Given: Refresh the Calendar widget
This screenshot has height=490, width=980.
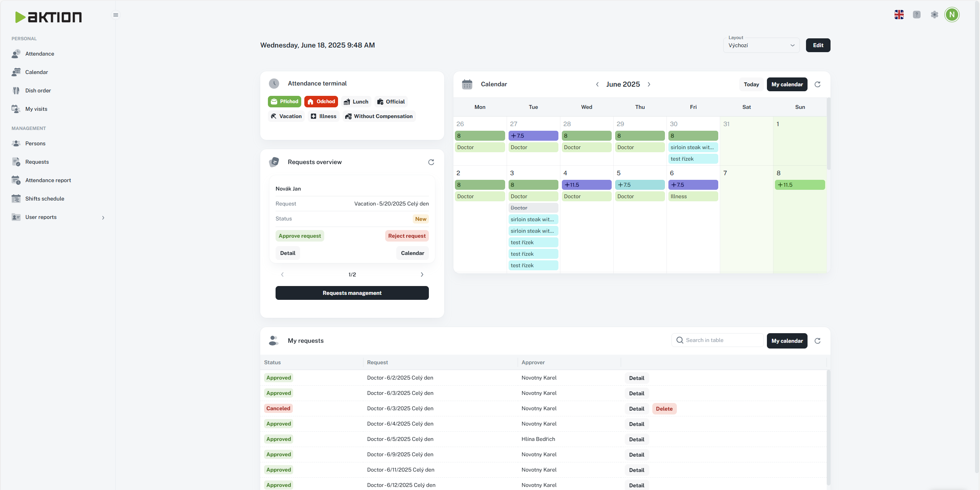Looking at the screenshot, I should [817, 84].
